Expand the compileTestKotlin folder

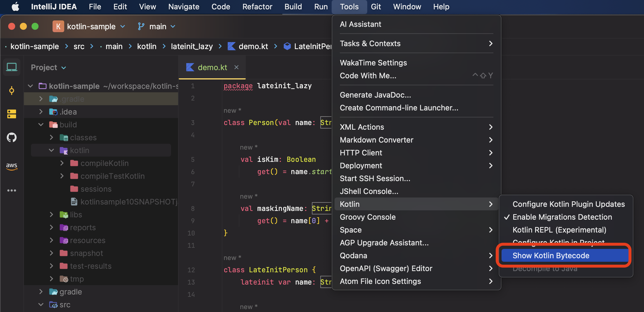coord(62,176)
